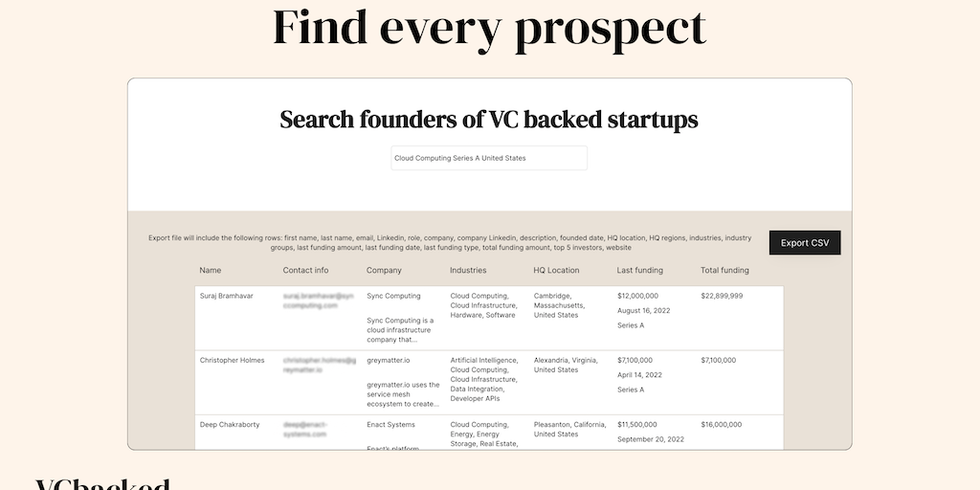Click the Name column header
Image resolution: width=980 pixels, height=490 pixels.
click(x=211, y=271)
